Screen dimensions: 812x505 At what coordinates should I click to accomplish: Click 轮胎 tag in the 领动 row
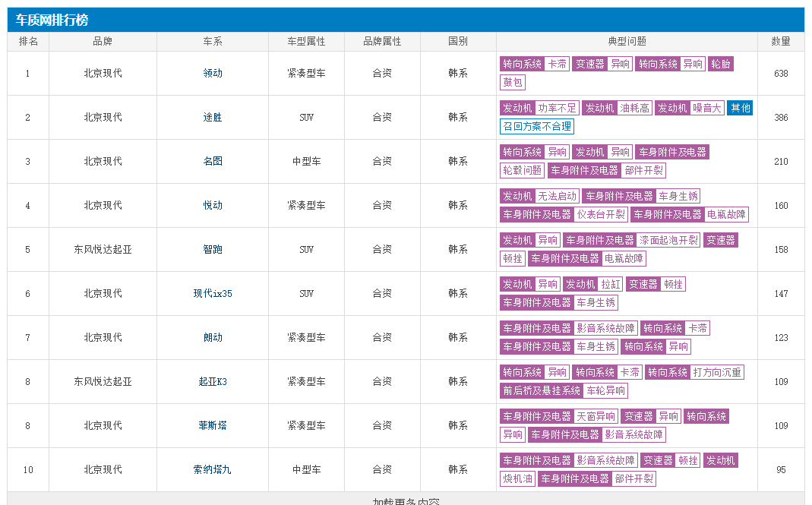point(720,65)
